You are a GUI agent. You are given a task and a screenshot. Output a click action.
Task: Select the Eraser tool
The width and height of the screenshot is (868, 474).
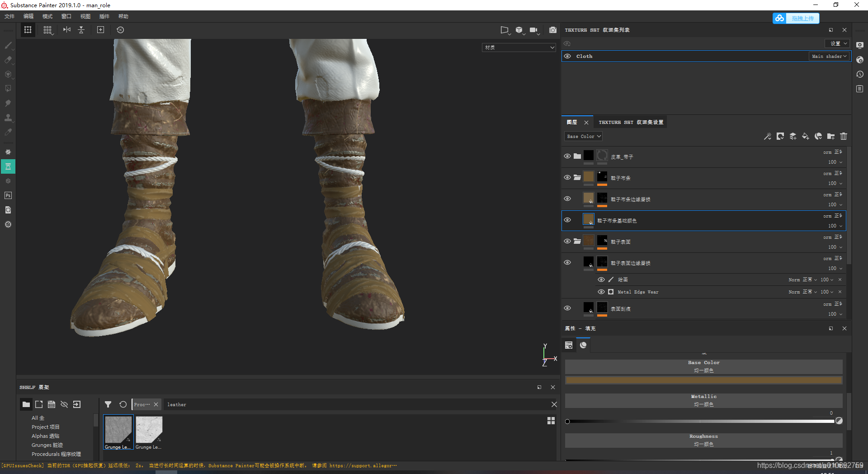click(x=8, y=60)
